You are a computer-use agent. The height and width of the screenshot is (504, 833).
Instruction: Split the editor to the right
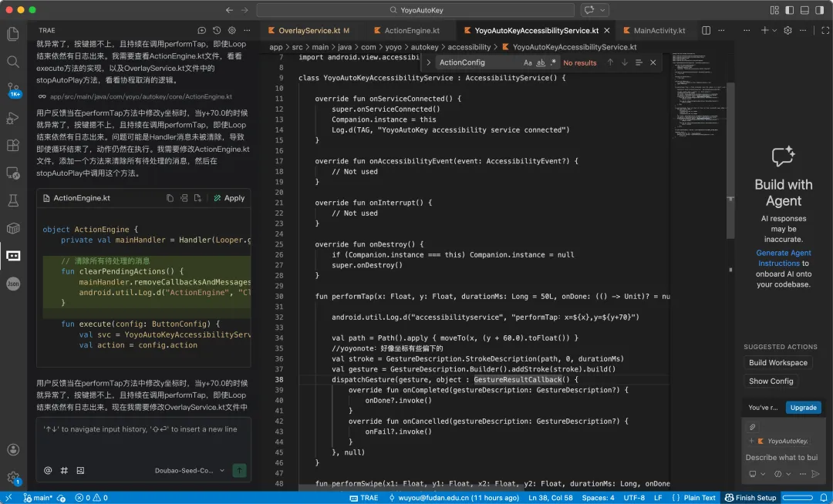707,31
